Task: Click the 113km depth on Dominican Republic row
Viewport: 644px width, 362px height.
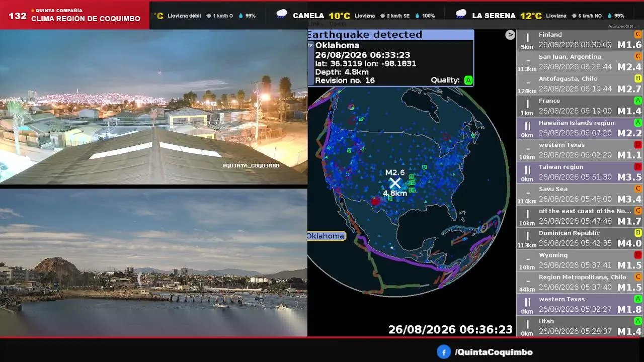Action: [x=527, y=245]
